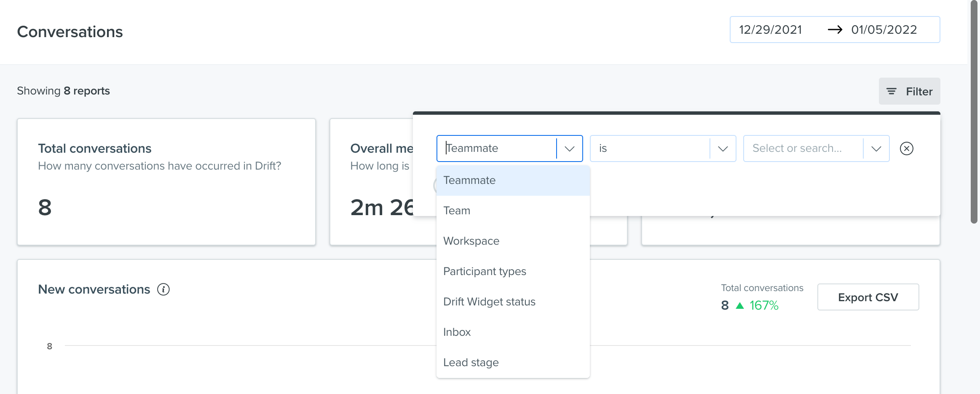This screenshot has height=394, width=980.
Task: Click 'How many conversations have occurred in Drift?' text
Action: [x=159, y=166]
